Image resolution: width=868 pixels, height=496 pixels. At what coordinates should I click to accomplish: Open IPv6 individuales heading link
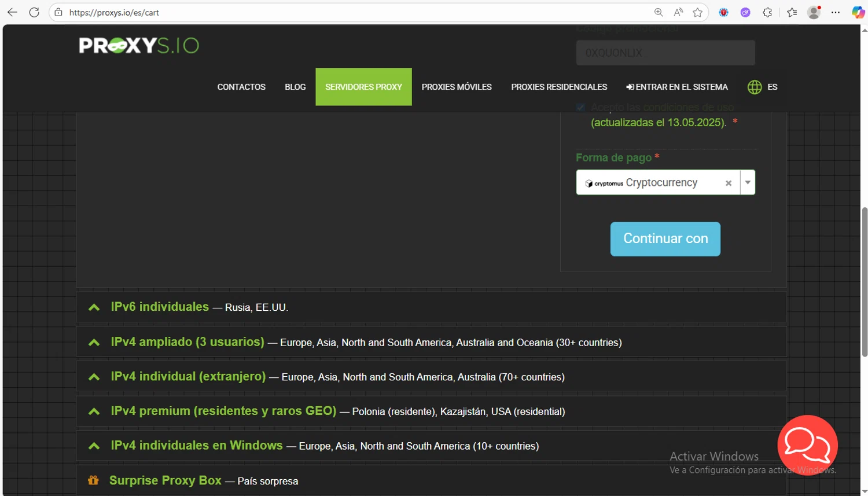tap(160, 306)
